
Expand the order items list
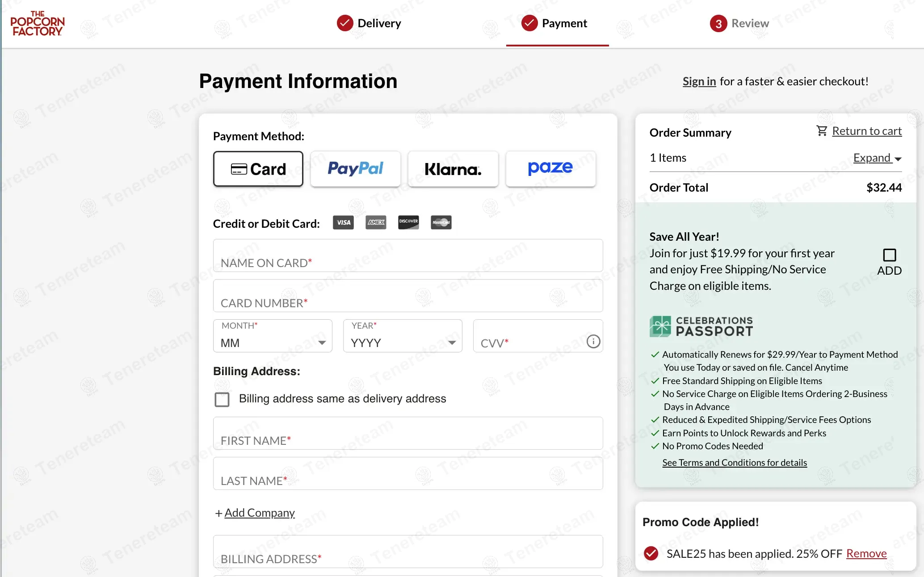(x=878, y=158)
